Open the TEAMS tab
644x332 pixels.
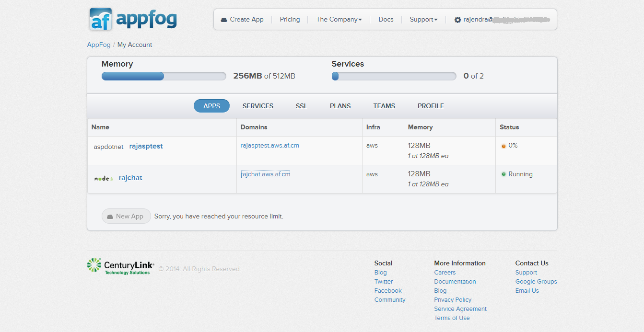tap(384, 106)
